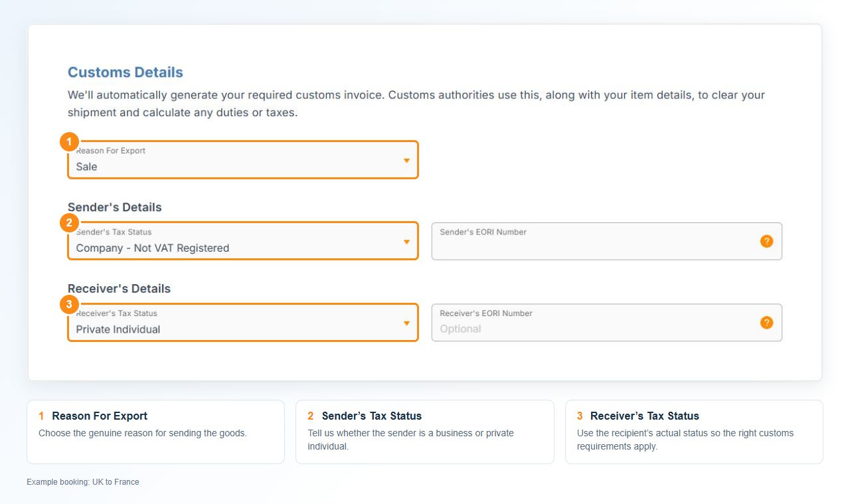Select 'Choose the genuine reason for sending the goods.'
This screenshot has height=504, width=850.
point(143,433)
